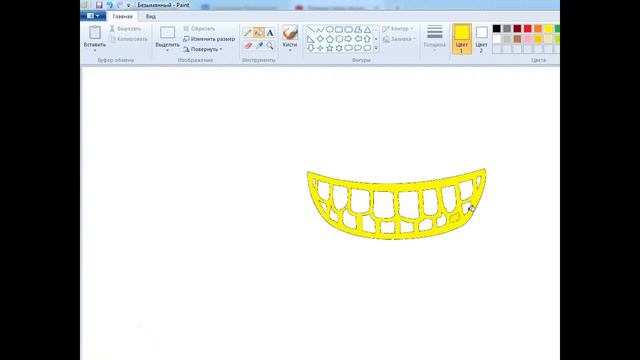The image size is (640, 360).
Task: Switch to the Вид tab
Action: [x=151, y=16]
